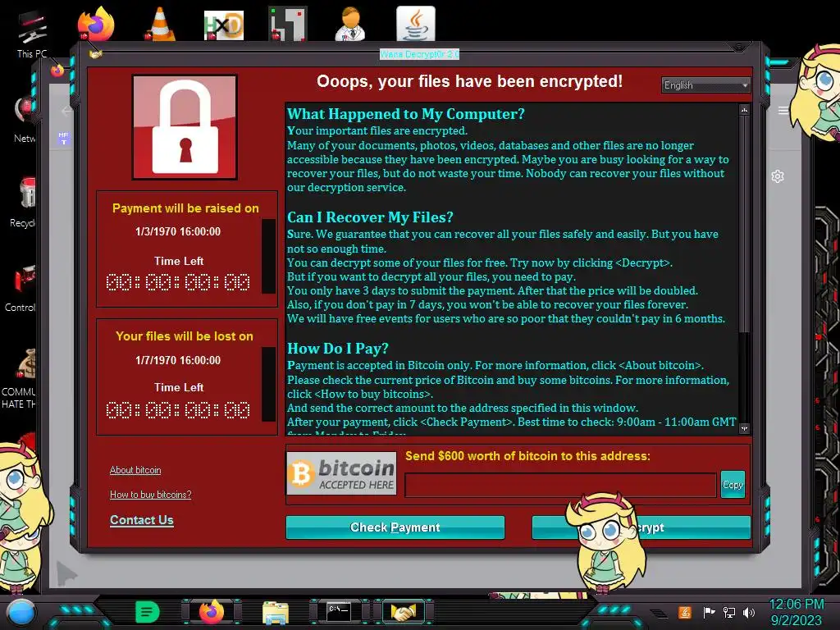840x630 pixels.
Task: Click the date 1/7/1970 16:00:00
Action: tap(178, 360)
